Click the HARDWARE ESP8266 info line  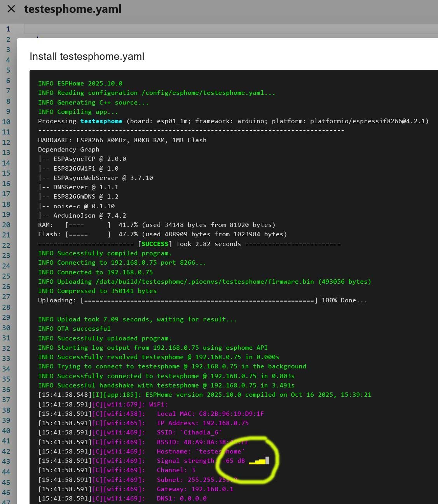122,140
